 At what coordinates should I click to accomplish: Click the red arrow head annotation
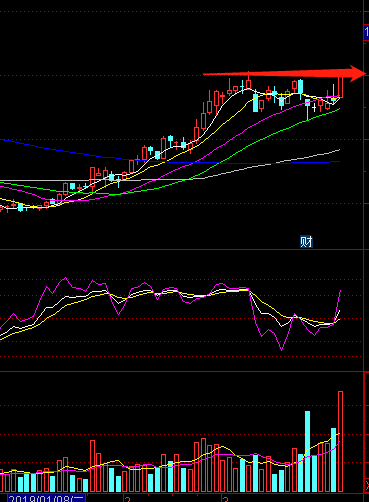[358, 74]
